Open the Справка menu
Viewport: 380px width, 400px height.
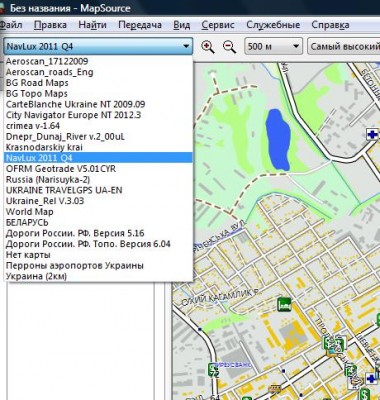point(330,25)
